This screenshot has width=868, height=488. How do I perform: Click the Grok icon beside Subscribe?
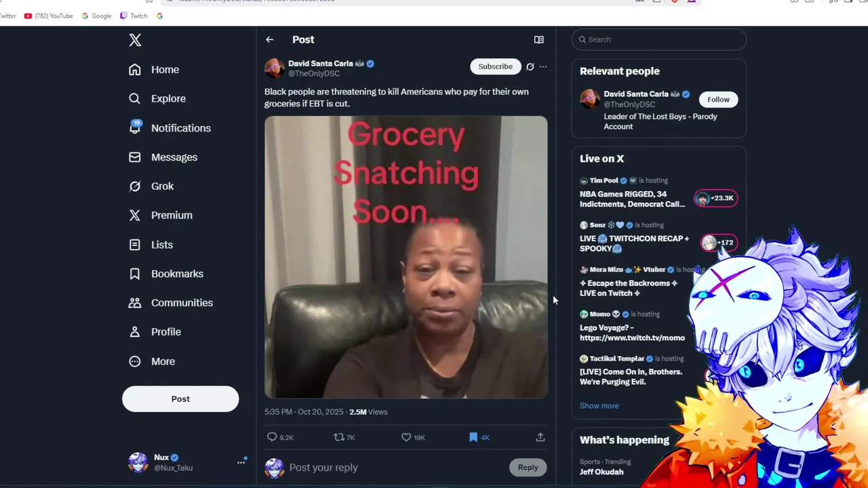[x=530, y=66]
